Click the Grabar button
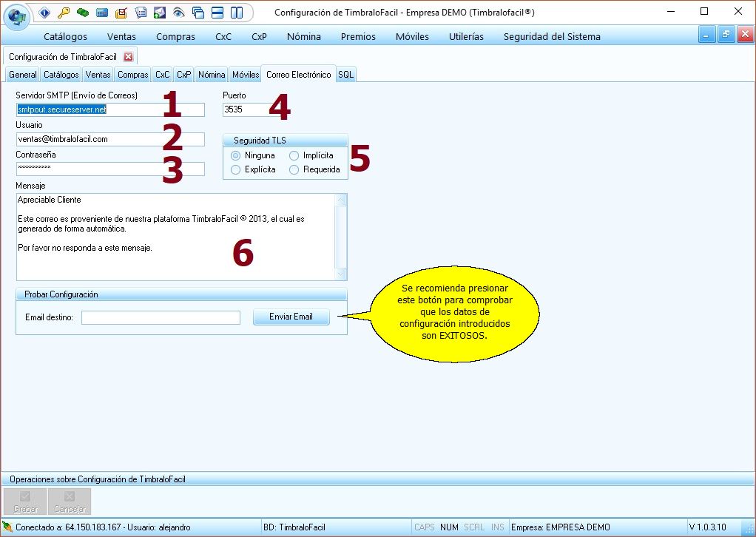Screen dimensions: 756x537 pos(25,501)
